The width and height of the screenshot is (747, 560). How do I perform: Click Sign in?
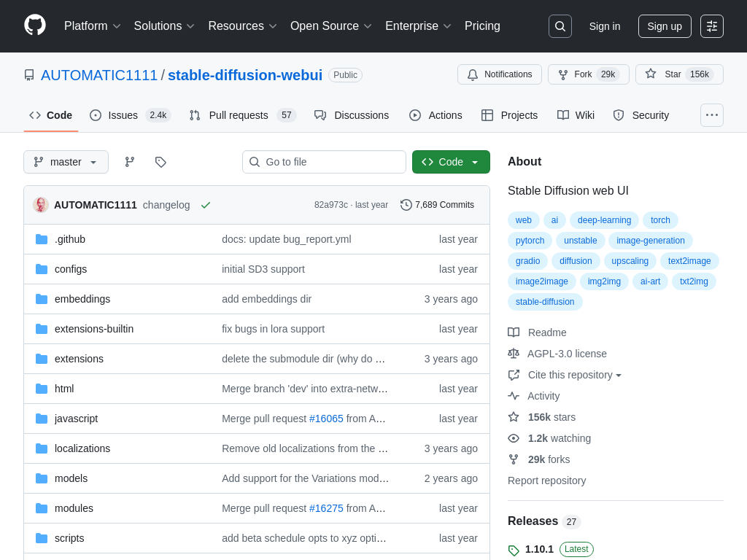click(605, 26)
